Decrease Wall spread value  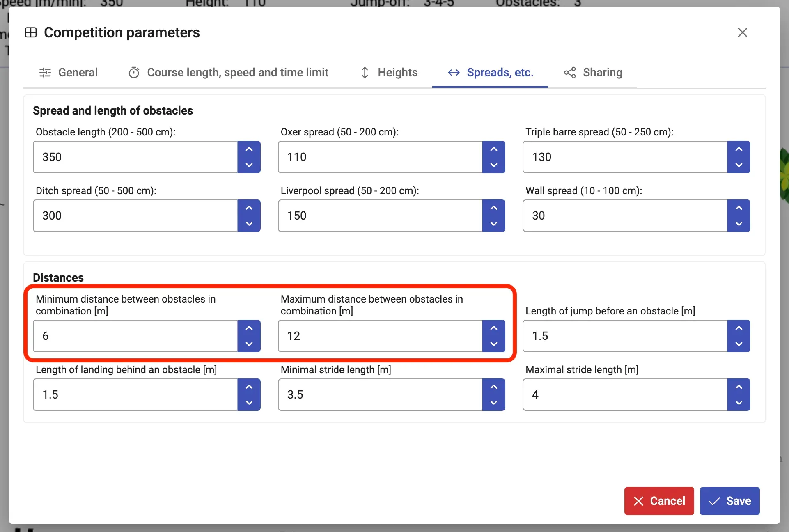739,224
